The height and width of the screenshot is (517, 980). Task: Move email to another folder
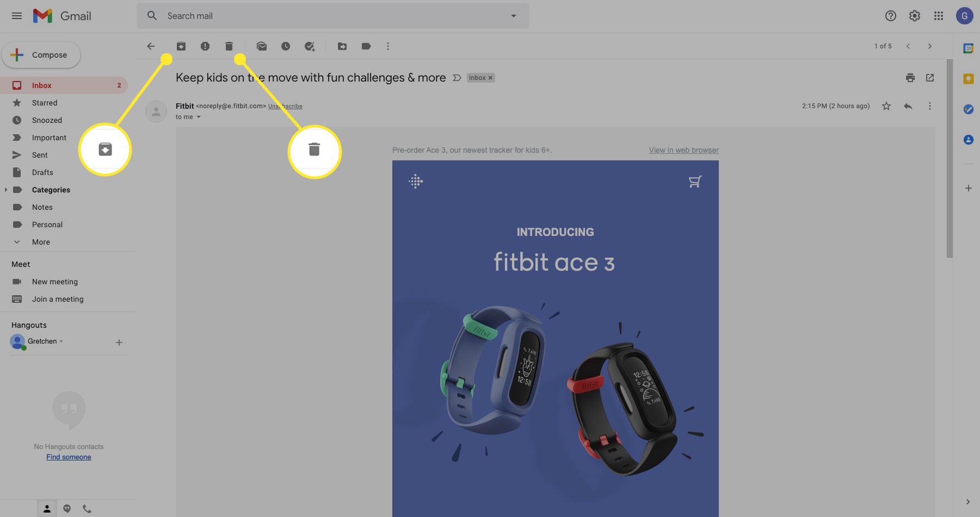[342, 46]
